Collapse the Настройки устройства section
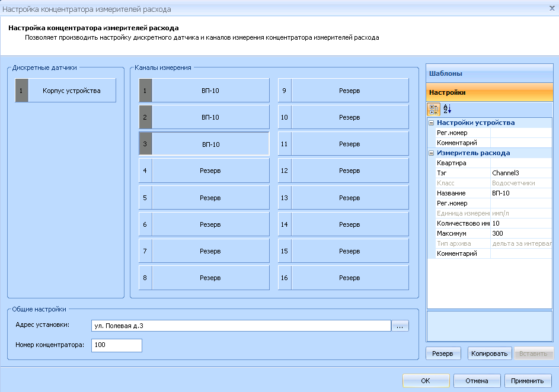 (x=431, y=123)
